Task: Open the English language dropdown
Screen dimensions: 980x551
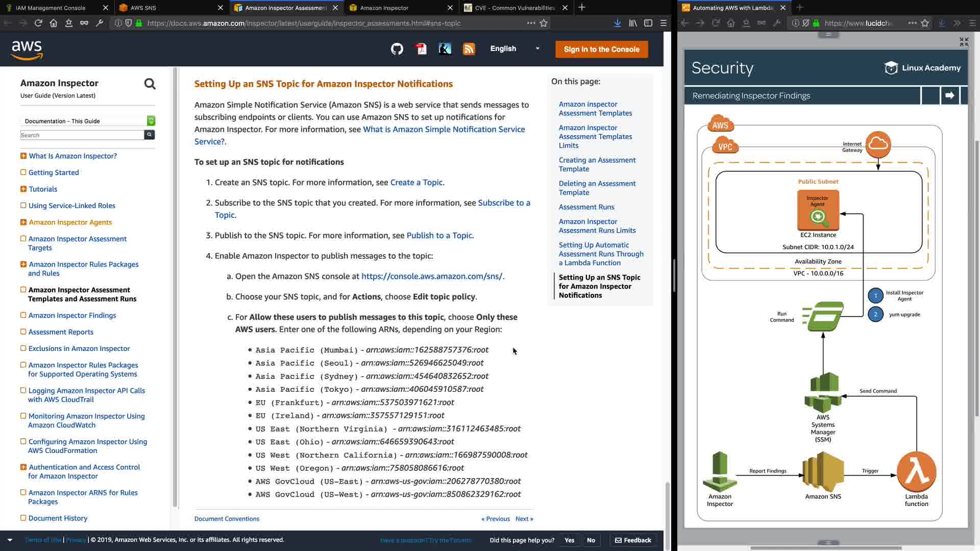Action: click(x=514, y=49)
